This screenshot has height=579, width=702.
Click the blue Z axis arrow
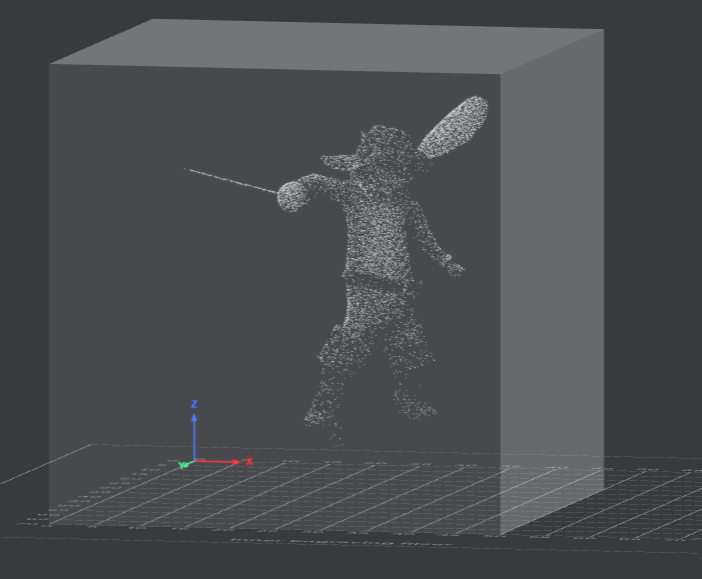(194, 432)
